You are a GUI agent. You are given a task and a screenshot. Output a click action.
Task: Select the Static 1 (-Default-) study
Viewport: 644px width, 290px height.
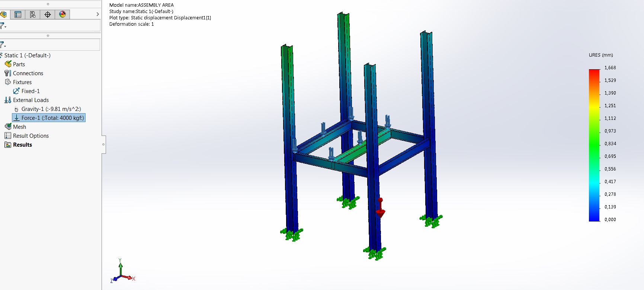[x=27, y=55]
